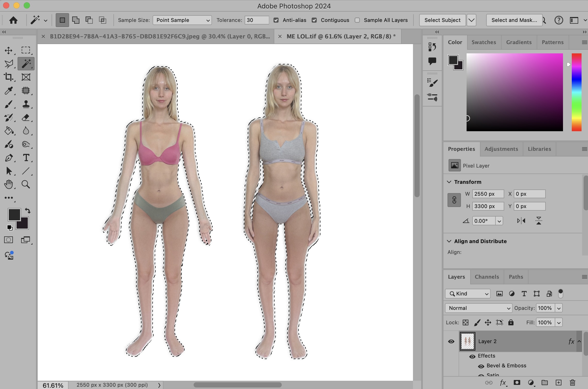Uncheck the Anti-alias checkbox

click(x=276, y=20)
